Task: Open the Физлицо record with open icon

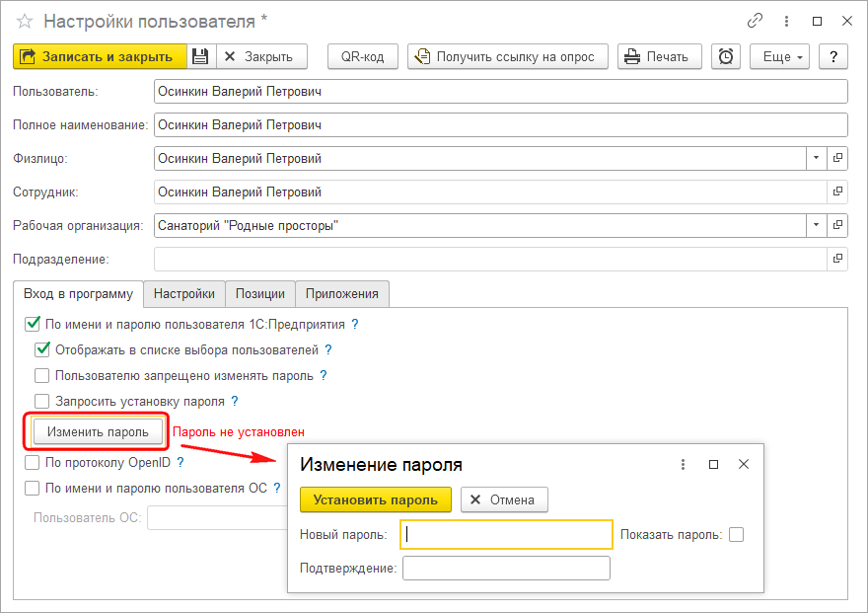Action: click(x=837, y=158)
